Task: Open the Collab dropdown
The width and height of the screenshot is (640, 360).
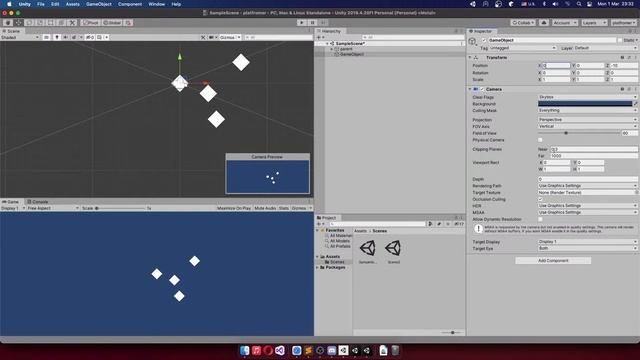Action: coord(523,22)
